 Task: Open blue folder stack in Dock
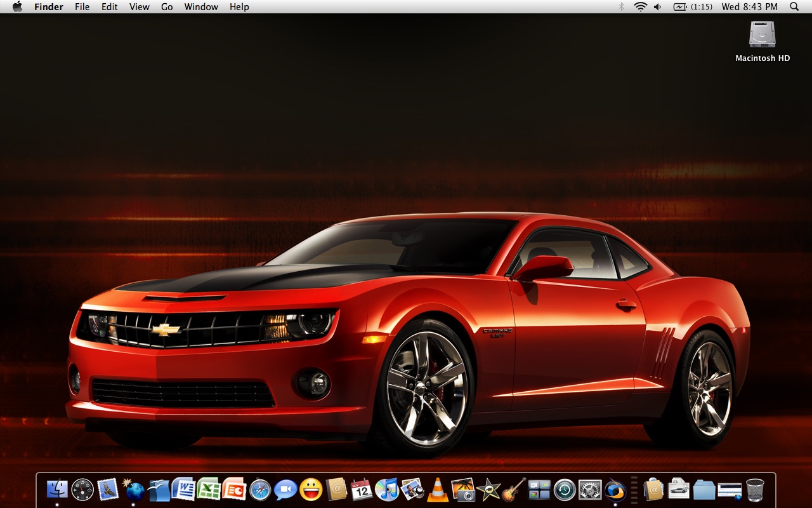[x=704, y=490]
